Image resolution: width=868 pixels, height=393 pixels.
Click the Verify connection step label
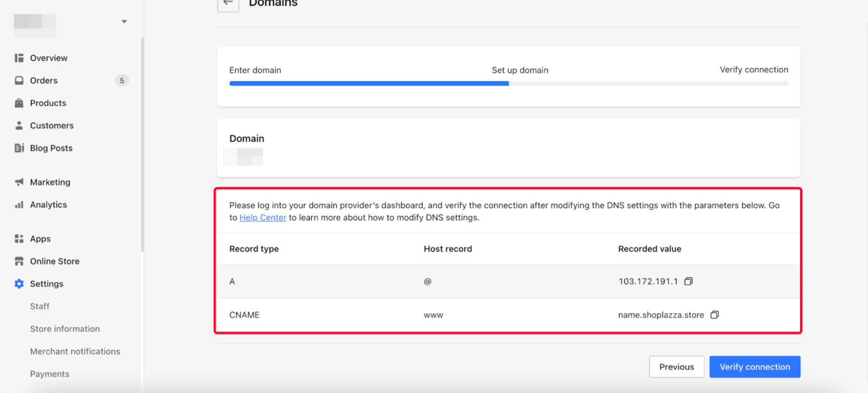(x=754, y=69)
